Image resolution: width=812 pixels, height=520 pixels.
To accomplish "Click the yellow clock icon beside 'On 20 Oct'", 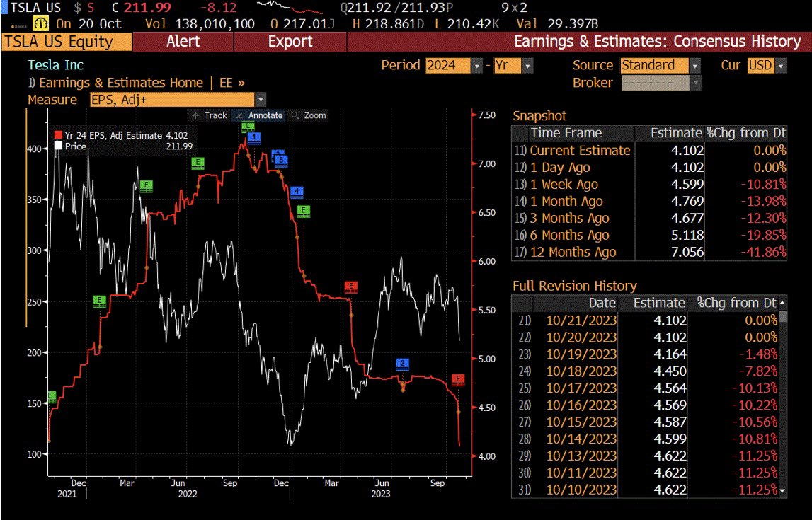I will pos(40,23).
